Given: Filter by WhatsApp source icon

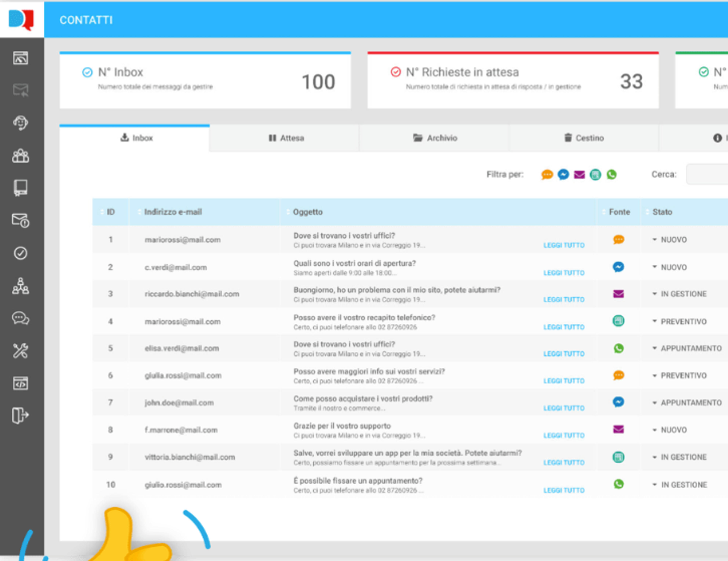Looking at the screenshot, I should [x=611, y=174].
